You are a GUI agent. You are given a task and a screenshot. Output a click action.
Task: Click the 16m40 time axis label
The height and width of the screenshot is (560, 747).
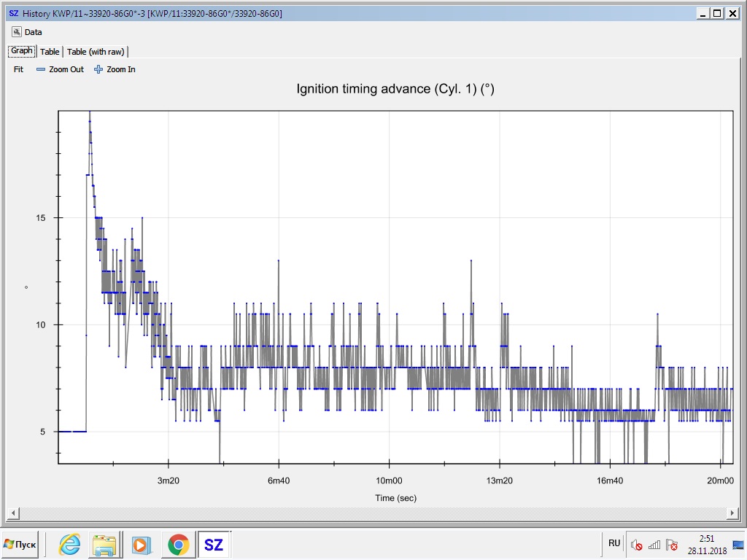(610, 481)
